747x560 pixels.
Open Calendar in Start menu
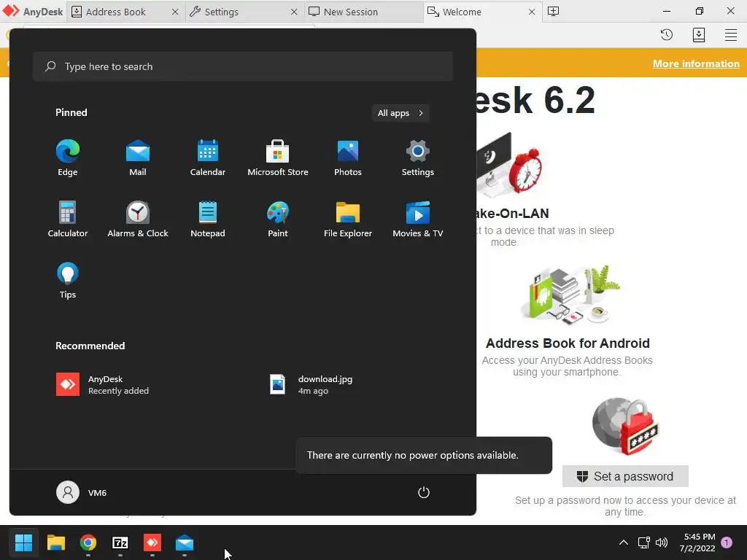pos(208,158)
